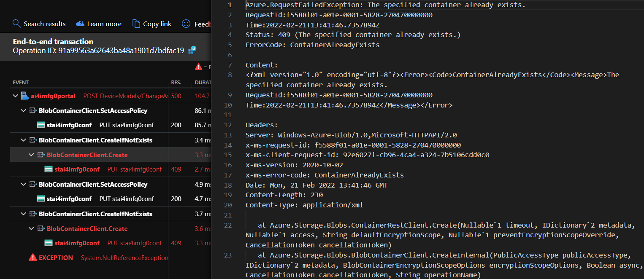Open Search results in the toolbar
This screenshot has width=644, height=279.
pos(39,24)
